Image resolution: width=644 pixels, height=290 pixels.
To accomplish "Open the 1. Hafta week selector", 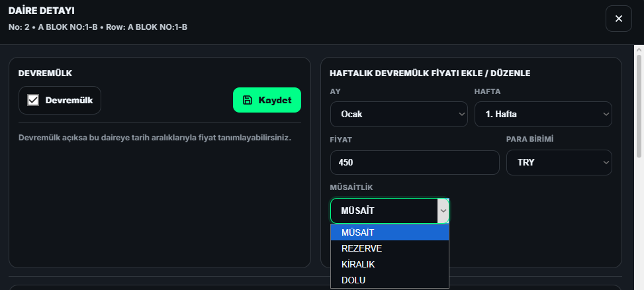I will pyautogui.click(x=543, y=114).
